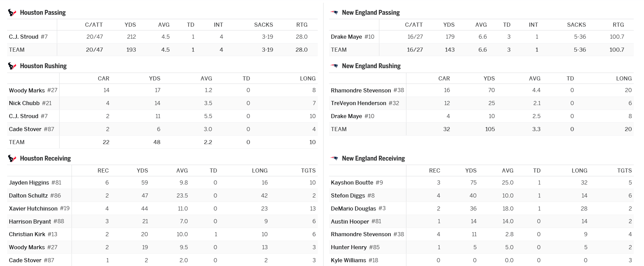Click Stefon Diggs in receiving table
This screenshot has height=266, width=644.
(x=348, y=195)
